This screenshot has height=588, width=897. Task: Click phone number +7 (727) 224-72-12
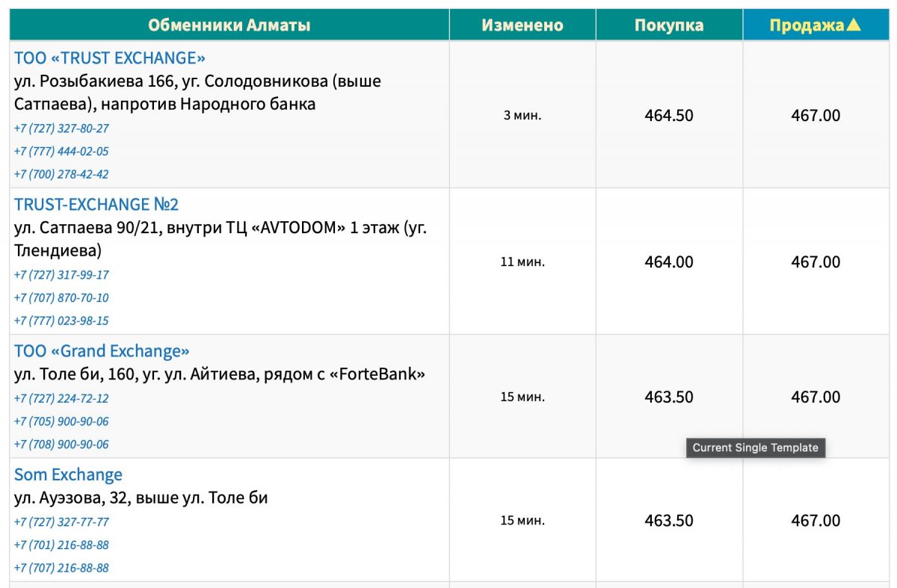[61, 398]
